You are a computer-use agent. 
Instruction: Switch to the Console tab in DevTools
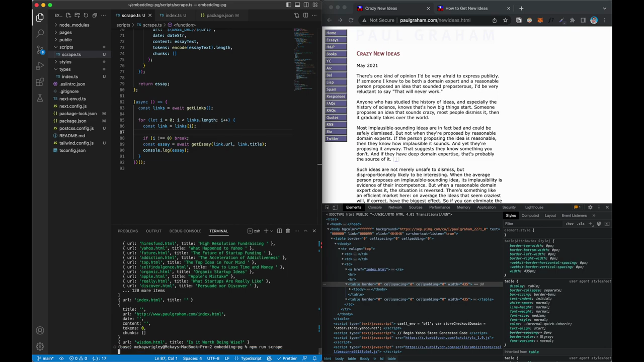pyautogui.click(x=375, y=207)
